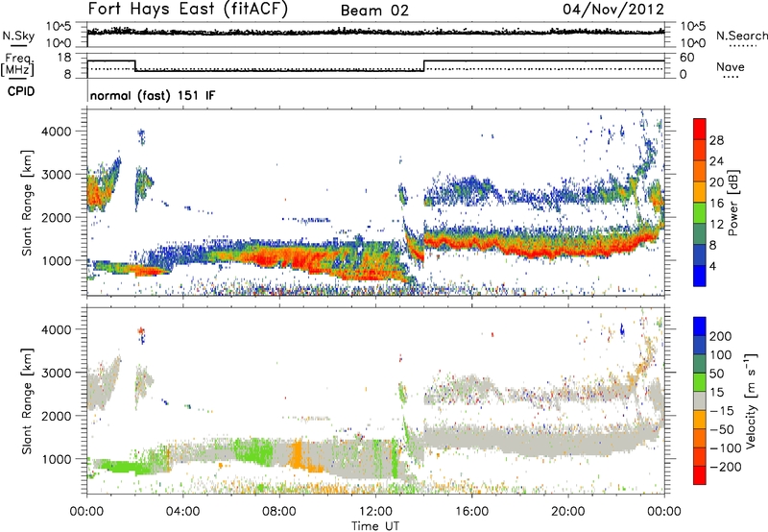Click the '04:00' time tick label

tap(182, 512)
